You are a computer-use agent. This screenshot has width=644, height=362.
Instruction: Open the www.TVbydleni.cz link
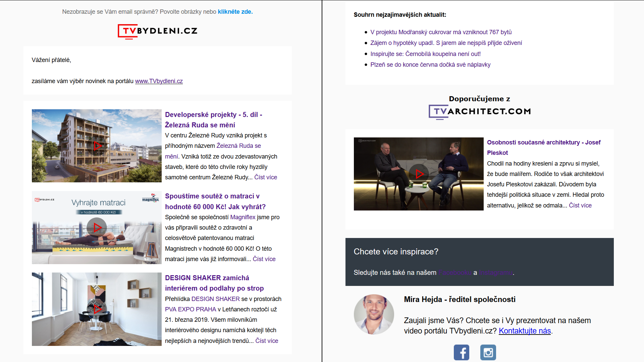coord(159,81)
